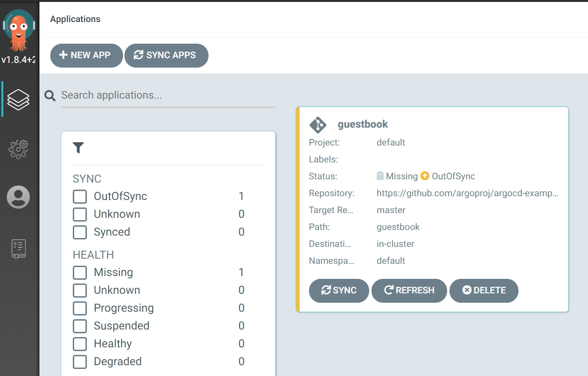Click the v1.8.4+2 version label
Screen dimensions: 588x376
point(19,60)
